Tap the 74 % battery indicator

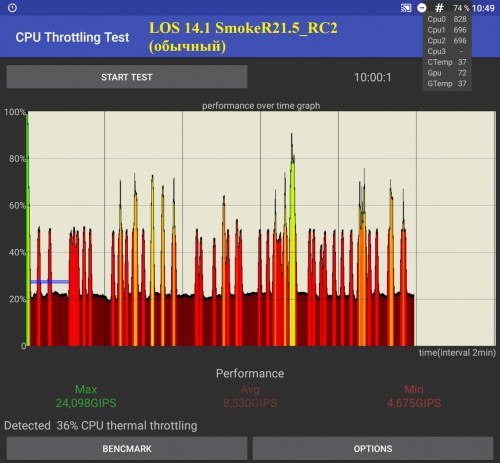461,8
